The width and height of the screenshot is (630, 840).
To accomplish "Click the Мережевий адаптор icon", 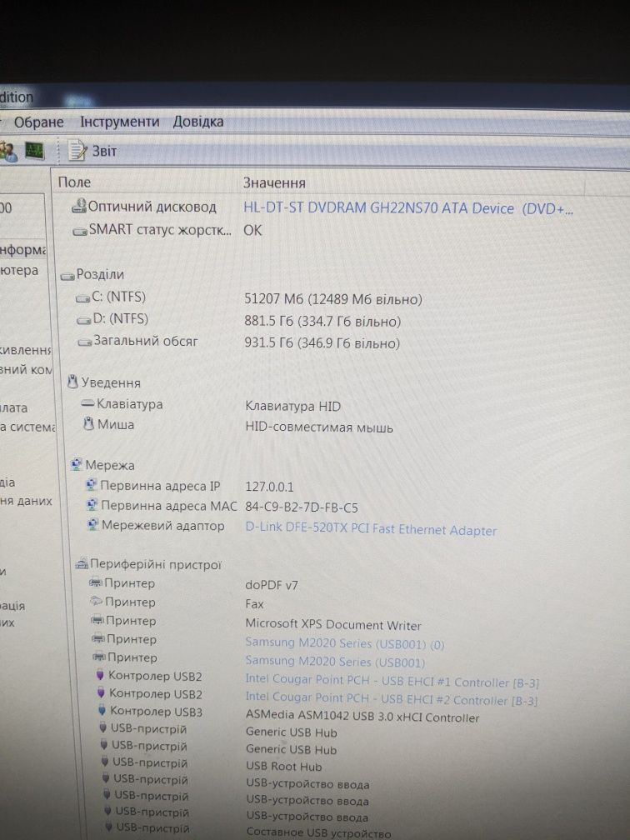I will (93, 524).
